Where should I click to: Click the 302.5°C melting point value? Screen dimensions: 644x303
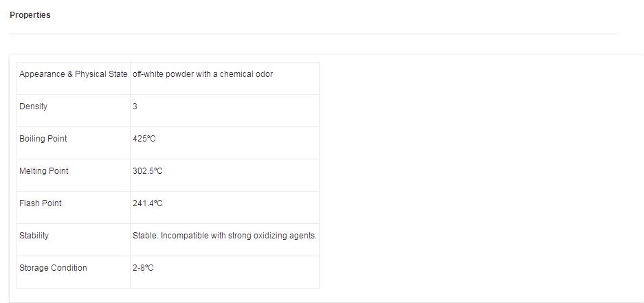[x=148, y=171]
